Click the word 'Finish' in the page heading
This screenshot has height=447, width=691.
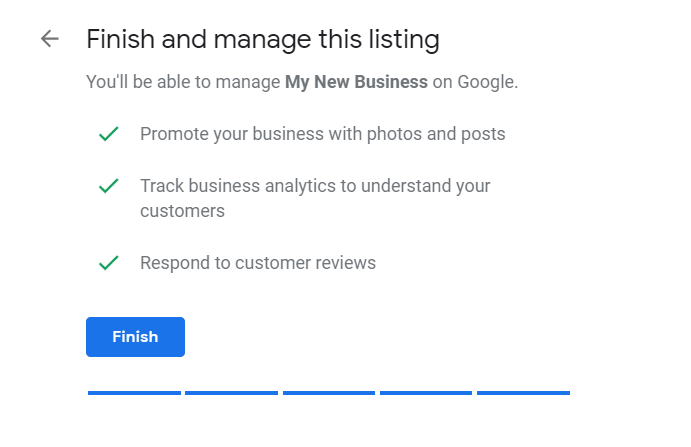click(x=116, y=40)
